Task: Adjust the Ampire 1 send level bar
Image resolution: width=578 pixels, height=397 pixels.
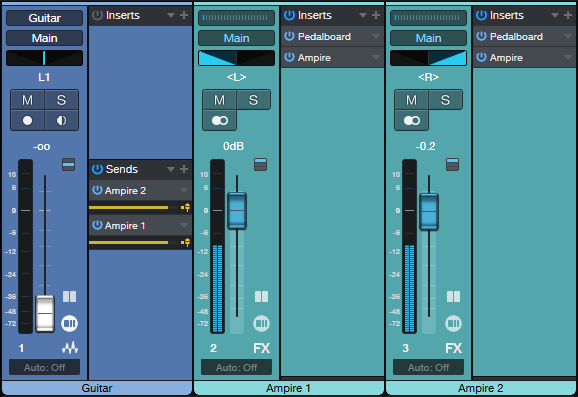Action: click(133, 243)
